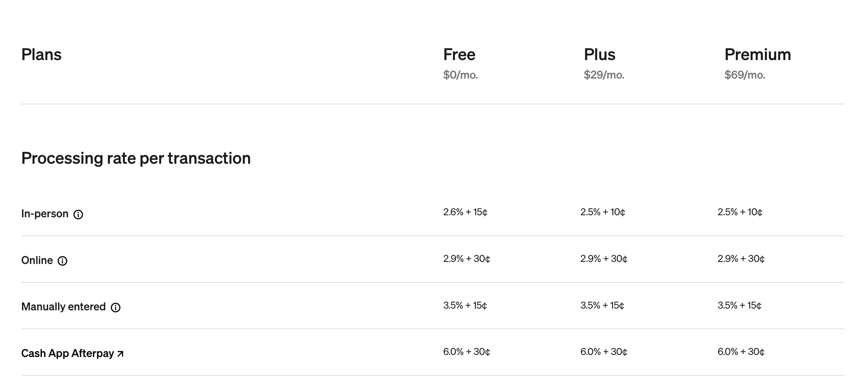
Task: Click the Processing rate per transaction heading
Action: [x=136, y=158]
